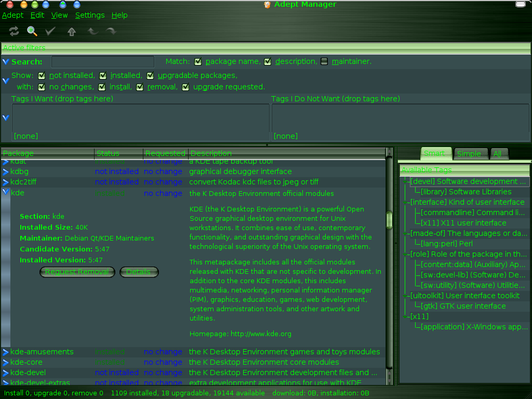The width and height of the screenshot is (532, 399).
Task: Click the Tags I Do Not Want drop area
Action: click(x=401, y=123)
